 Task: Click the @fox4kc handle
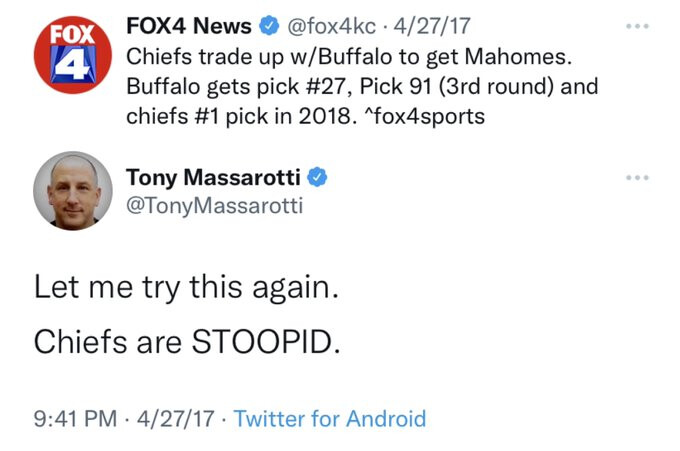tap(330, 24)
